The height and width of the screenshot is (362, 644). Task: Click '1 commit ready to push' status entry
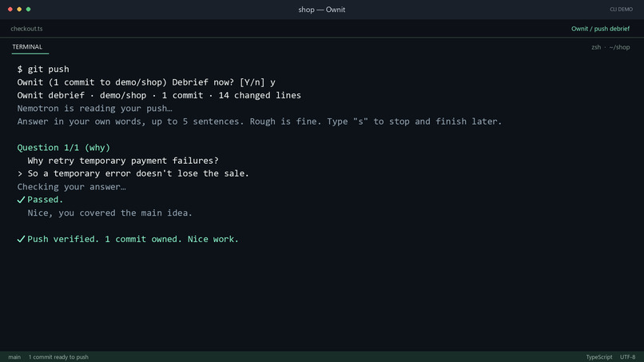coord(58,356)
